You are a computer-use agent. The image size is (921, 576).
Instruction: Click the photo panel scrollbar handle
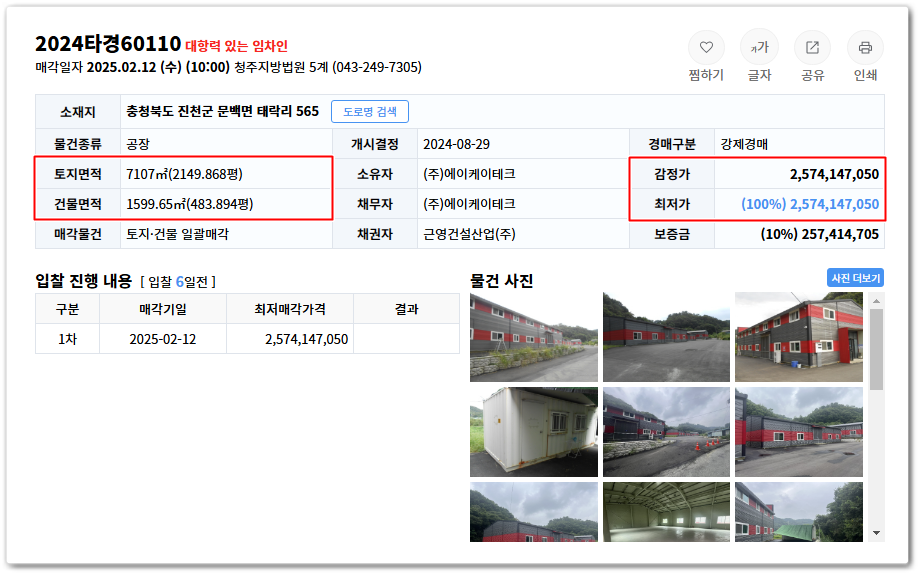(876, 349)
